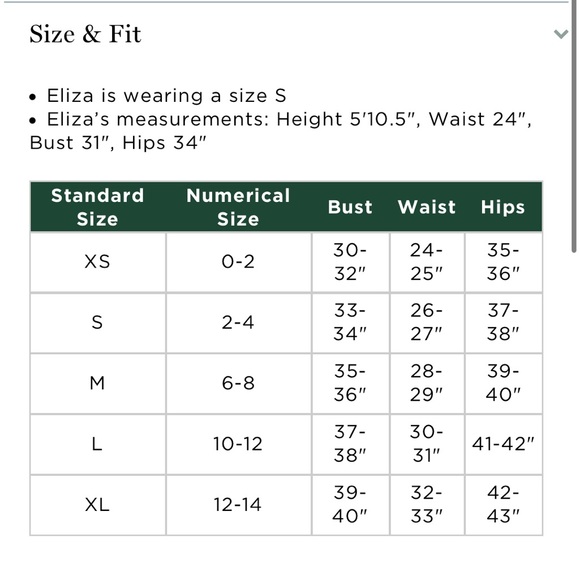Click the Eliza is wearing size S text
The image size is (580, 580).
click(x=166, y=96)
